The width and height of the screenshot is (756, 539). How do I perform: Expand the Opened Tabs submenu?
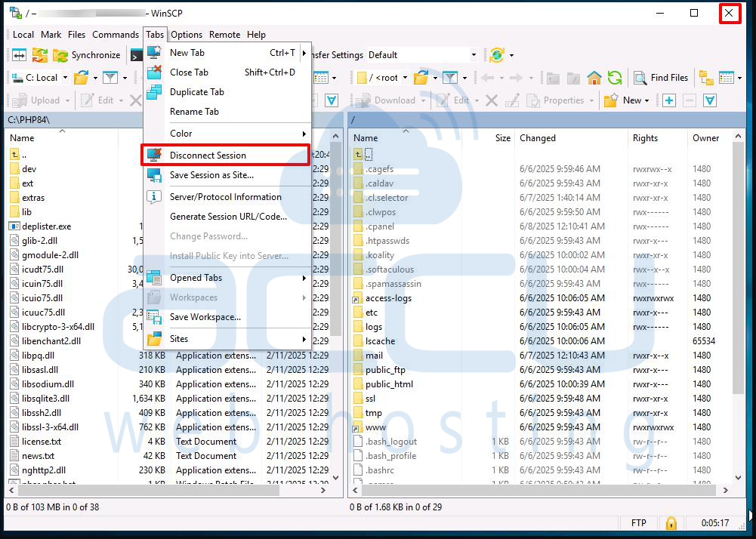click(227, 278)
